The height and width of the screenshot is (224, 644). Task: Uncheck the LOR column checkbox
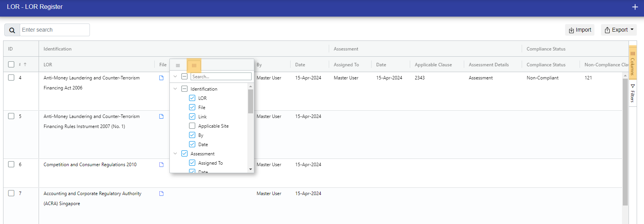(x=192, y=98)
